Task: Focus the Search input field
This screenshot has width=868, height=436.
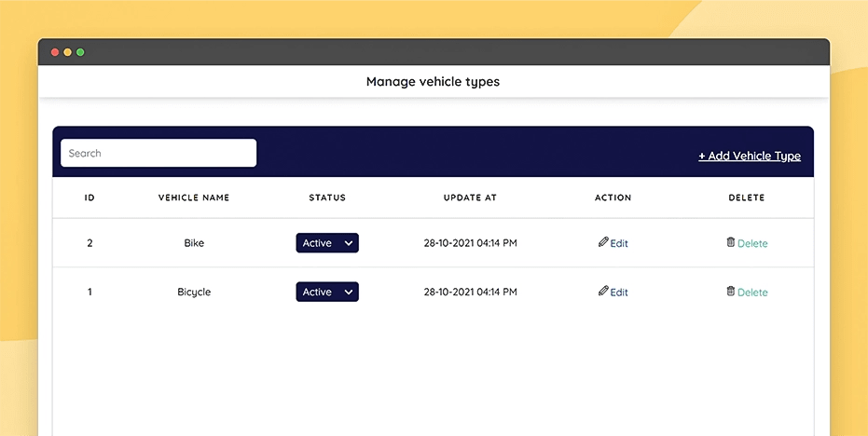Action: [x=158, y=153]
